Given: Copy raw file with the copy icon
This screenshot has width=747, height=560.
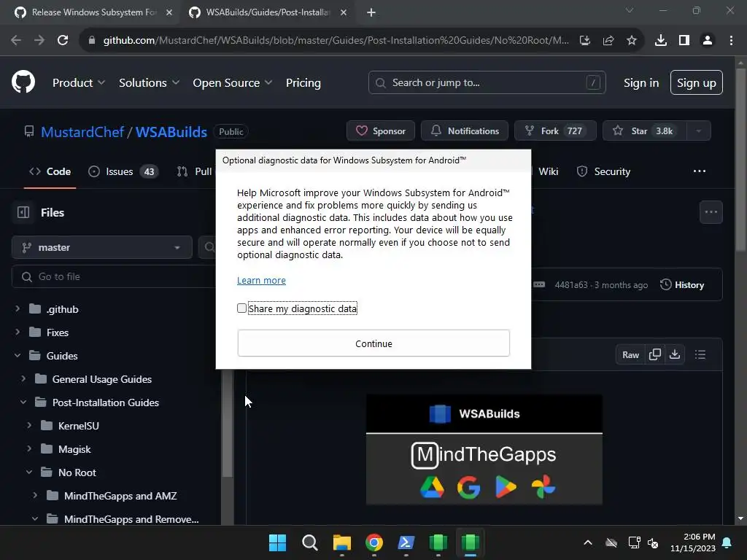Looking at the screenshot, I should [655, 355].
